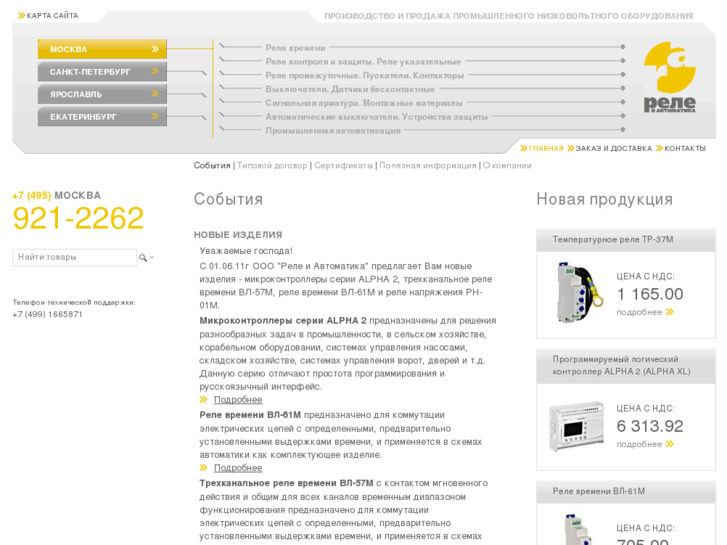Click the chevron icon before Главная
The height and width of the screenshot is (545, 727).
pos(523,148)
